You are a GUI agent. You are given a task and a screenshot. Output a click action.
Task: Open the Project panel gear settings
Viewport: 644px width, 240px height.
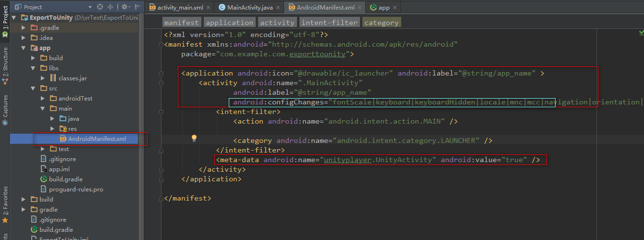pos(124,7)
